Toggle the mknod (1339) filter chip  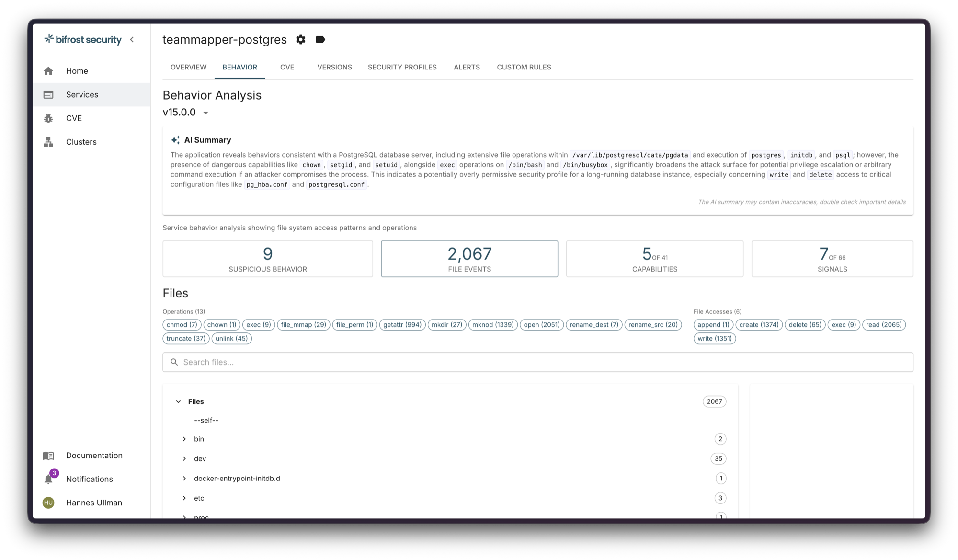point(493,325)
